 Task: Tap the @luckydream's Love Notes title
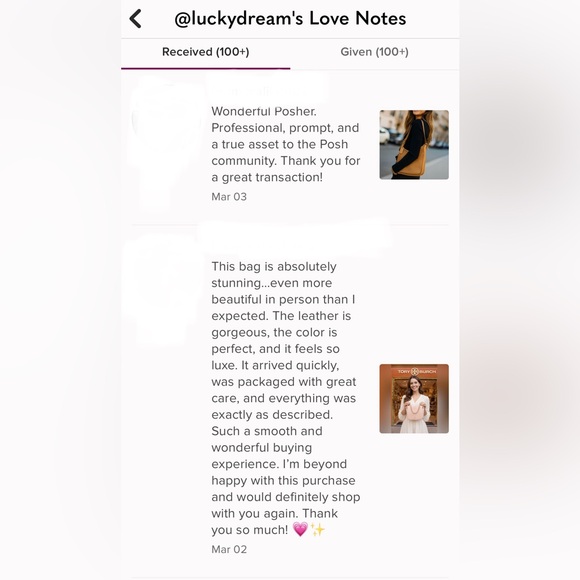[290, 18]
